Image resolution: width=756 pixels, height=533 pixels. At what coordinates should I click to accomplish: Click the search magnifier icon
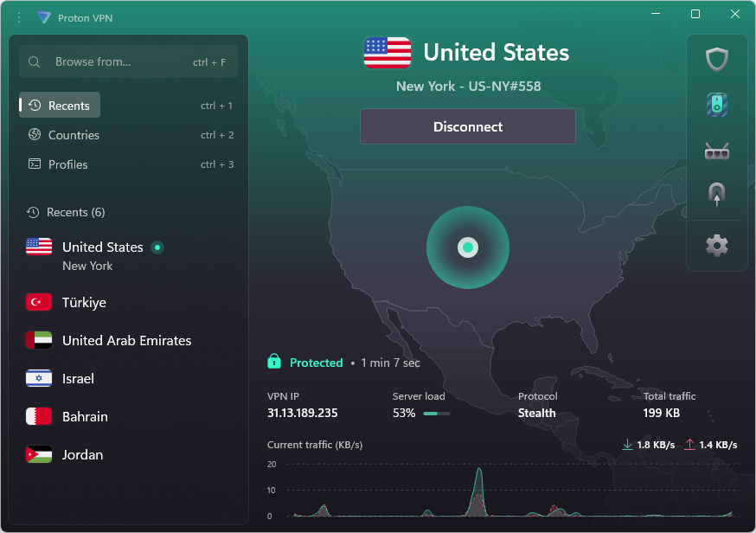[34, 61]
